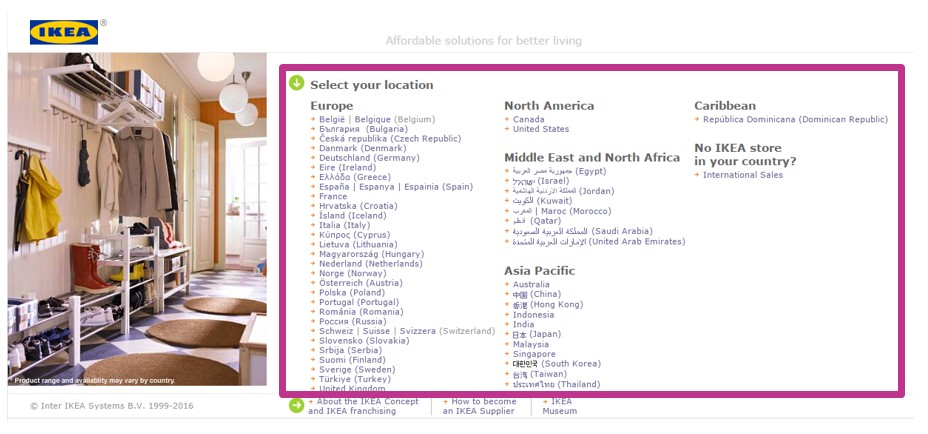This screenshot has height=434, width=928.
Task: Choose República Dominicana (Dominican Republic)
Action: click(x=795, y=119)
